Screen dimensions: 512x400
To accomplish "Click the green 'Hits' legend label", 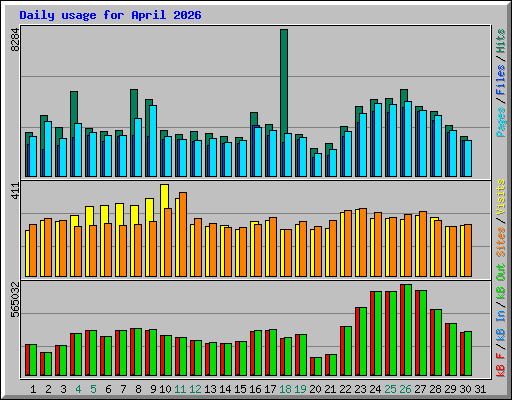I will point(501,41).
